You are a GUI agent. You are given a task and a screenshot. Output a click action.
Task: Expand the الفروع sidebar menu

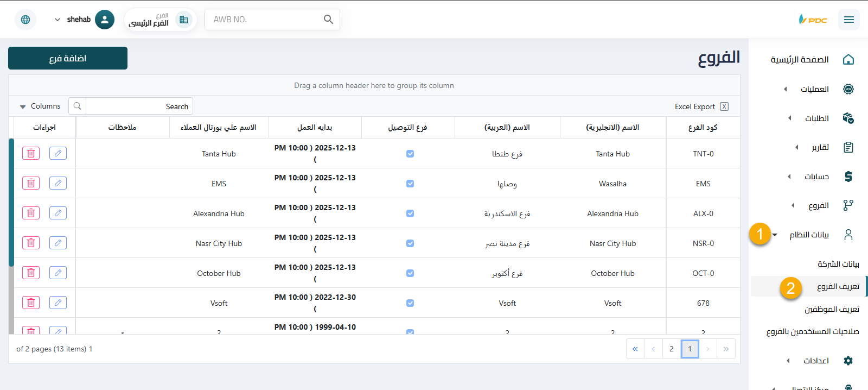click(x=793, y=205)
